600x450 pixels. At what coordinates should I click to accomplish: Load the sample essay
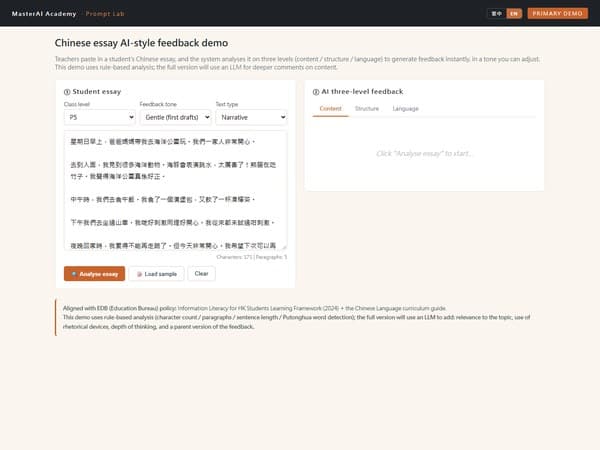coord(157,274)
